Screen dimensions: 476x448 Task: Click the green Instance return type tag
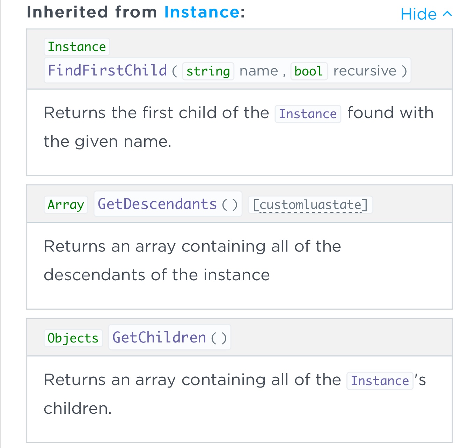coord(77,47)
